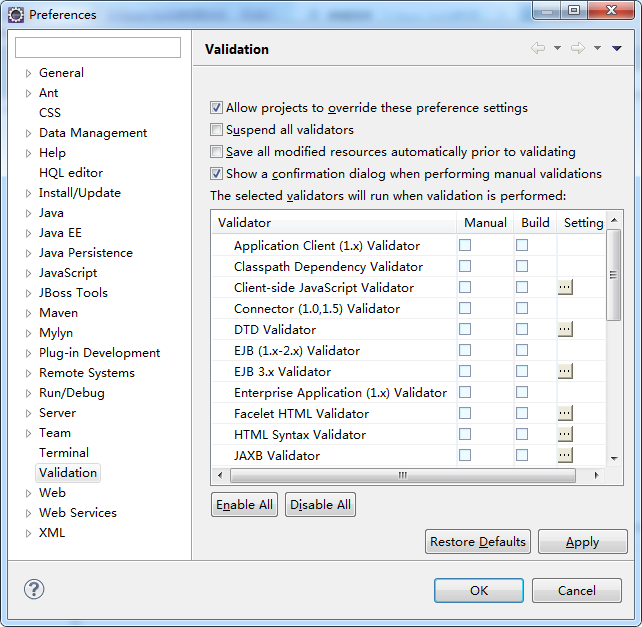Expand the General tree node
The height and width of the screenshot is (627, 642).
click(x=28, y=73)
